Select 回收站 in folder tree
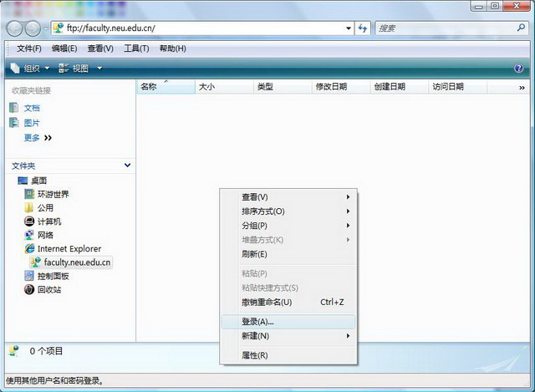 (x=49, y=289)
